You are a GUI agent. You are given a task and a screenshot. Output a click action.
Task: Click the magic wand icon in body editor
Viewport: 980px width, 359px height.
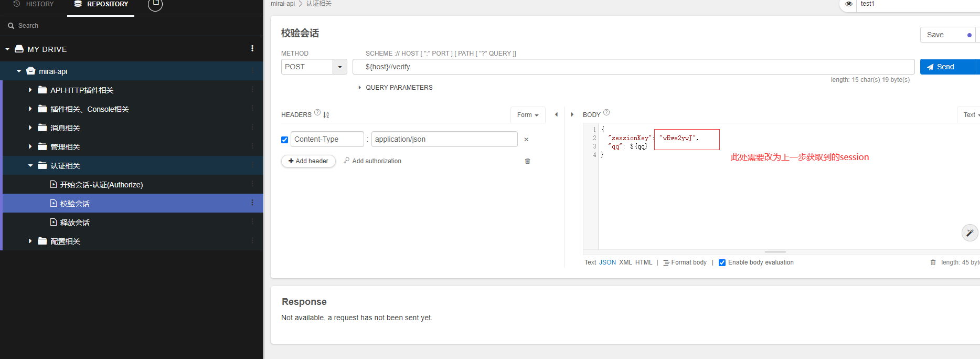tap(970, 233)
